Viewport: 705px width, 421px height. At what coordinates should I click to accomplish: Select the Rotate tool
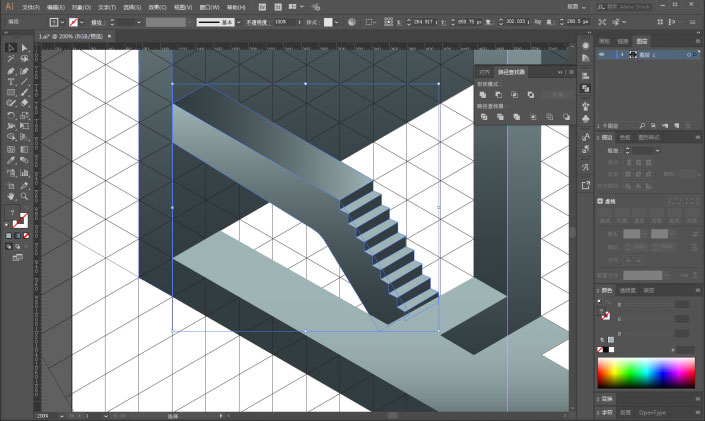click(x=11, y=116)
